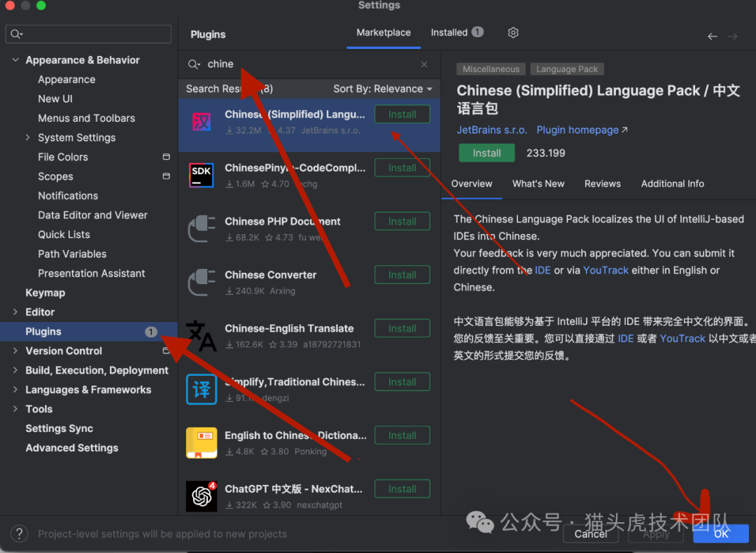The image size is (756, 553).
Task: Collapse the Appearance & Behavior section
Action: [15, 59]
